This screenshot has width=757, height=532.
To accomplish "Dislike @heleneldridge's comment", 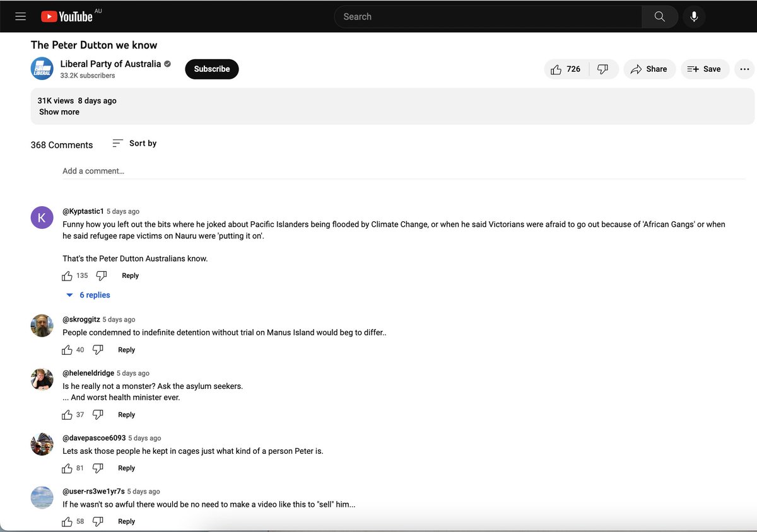I will [98, 415].
